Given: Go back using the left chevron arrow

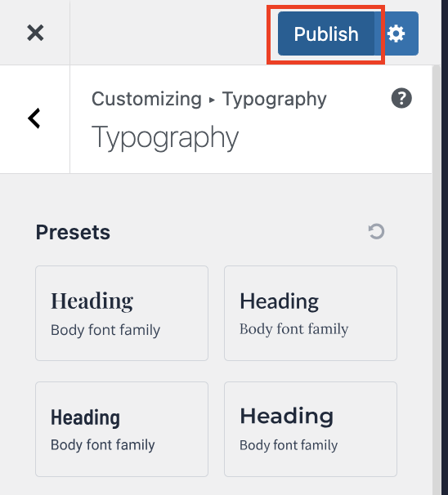Looking at the screenshot, I should click(34, 118).
